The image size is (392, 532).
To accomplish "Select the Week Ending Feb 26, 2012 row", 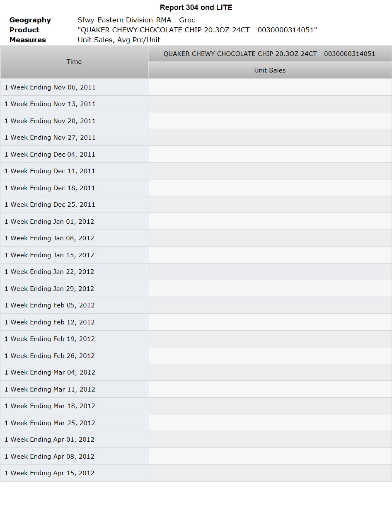I will pos(196,356).
